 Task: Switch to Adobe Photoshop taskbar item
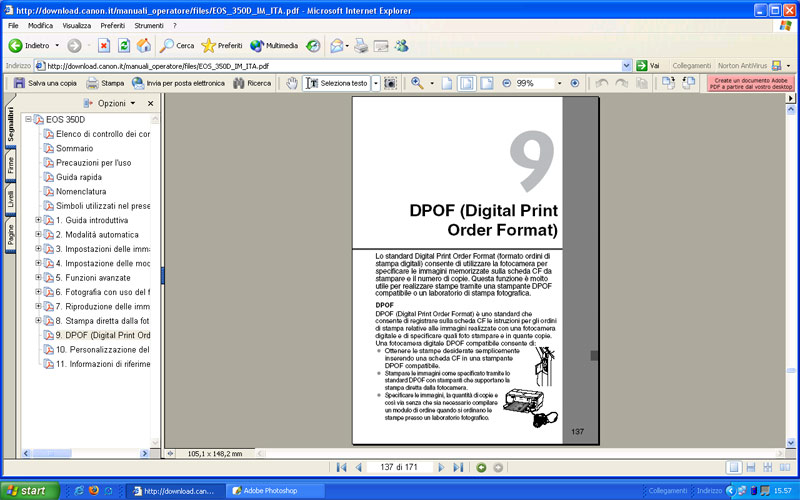click(274, 491)
